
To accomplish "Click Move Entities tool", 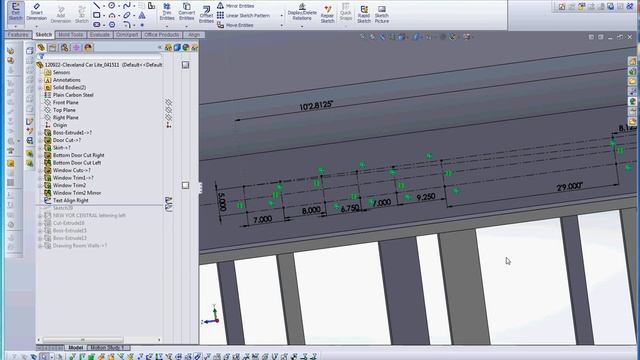I will (235, 25).
